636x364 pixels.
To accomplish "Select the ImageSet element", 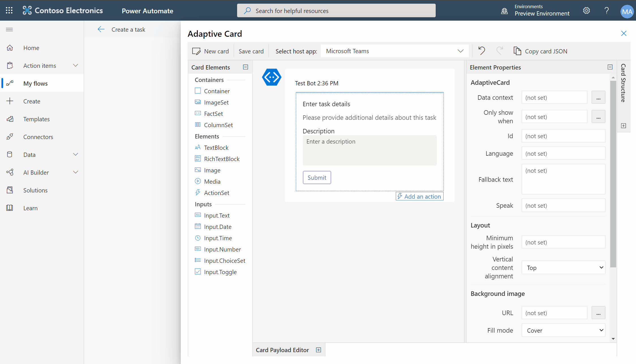I will click(212, 102).
